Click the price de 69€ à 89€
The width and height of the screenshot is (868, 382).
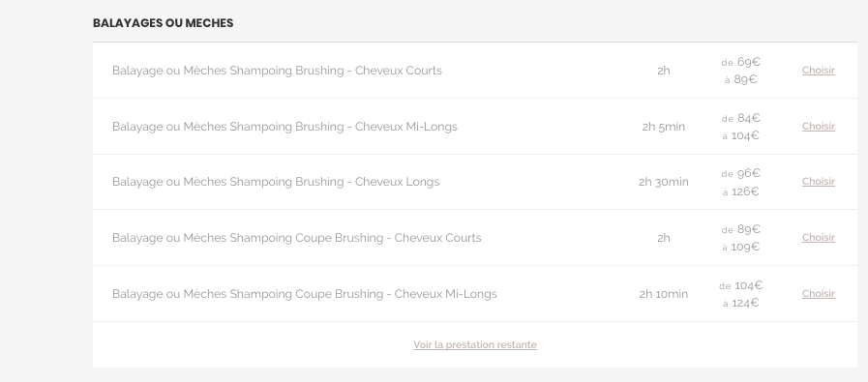click(x=740, y=71)
